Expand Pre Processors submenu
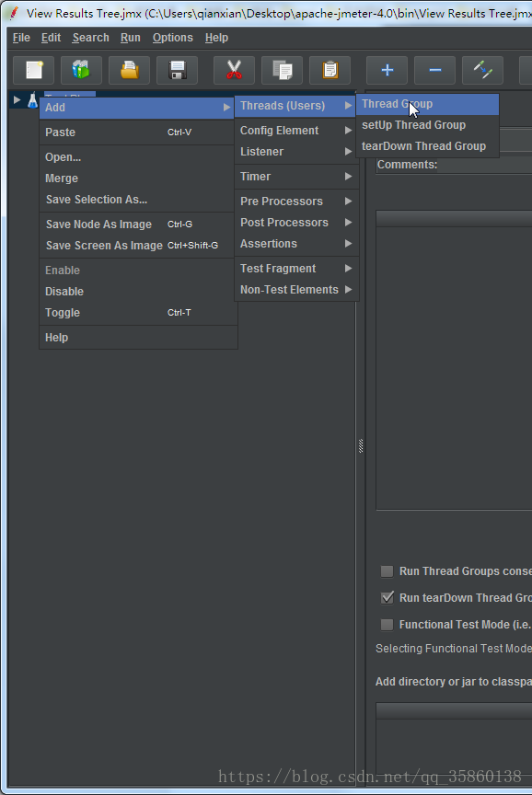 [296, 202]
